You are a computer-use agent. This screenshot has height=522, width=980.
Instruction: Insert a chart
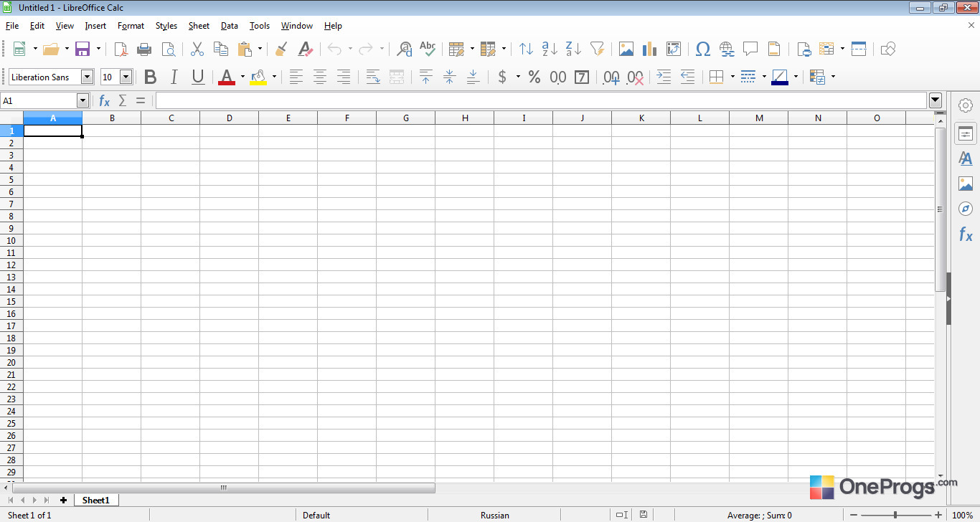(x=649, y=49)
